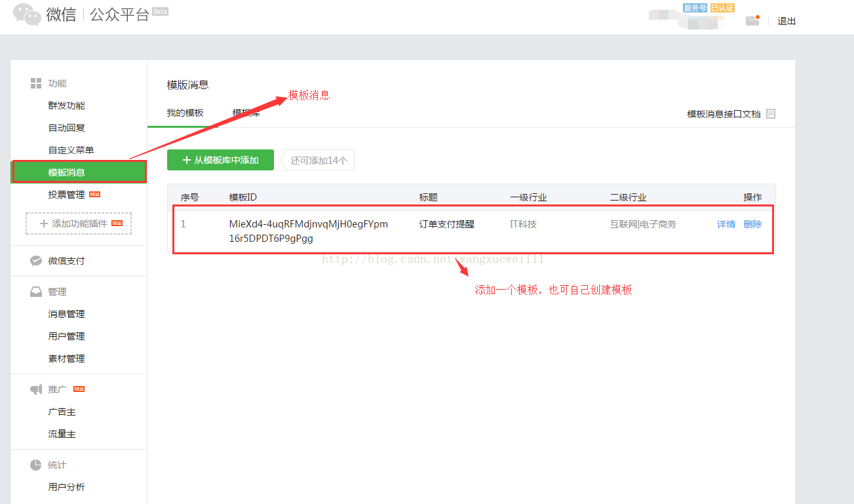Click the 推广 megaphone icon

click(x=36, y=389)
